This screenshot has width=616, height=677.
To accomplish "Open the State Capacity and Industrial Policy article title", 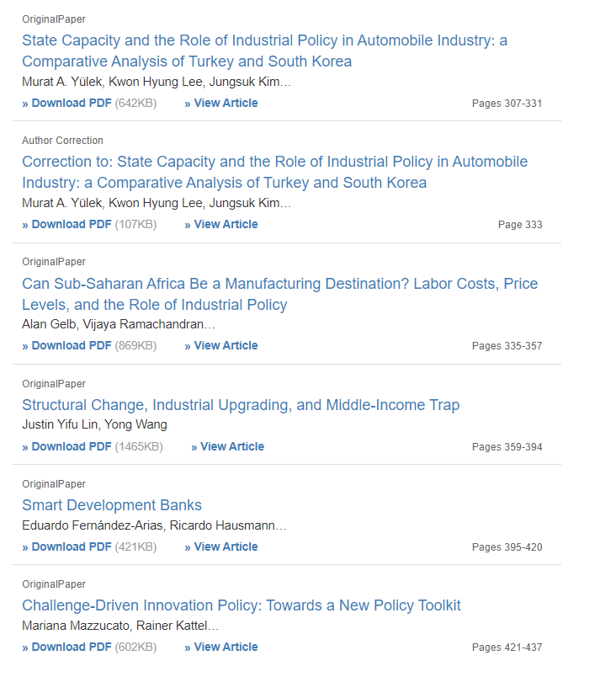I will [264, 51].
